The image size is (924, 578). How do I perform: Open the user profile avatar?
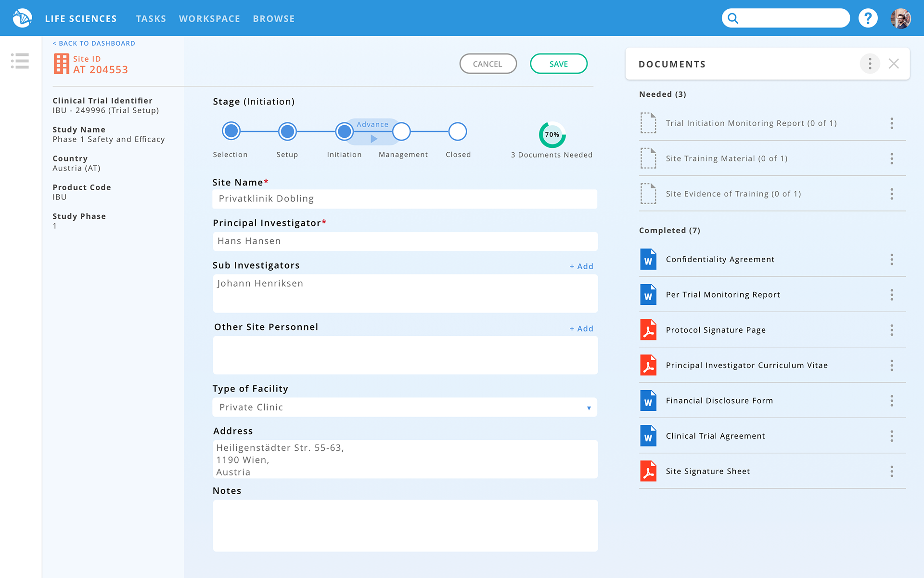900,18
